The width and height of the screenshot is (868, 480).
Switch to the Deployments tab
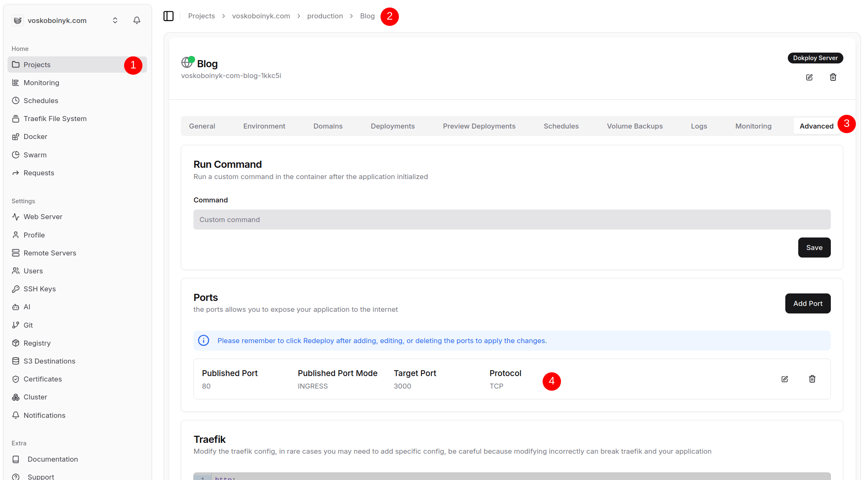392,126
